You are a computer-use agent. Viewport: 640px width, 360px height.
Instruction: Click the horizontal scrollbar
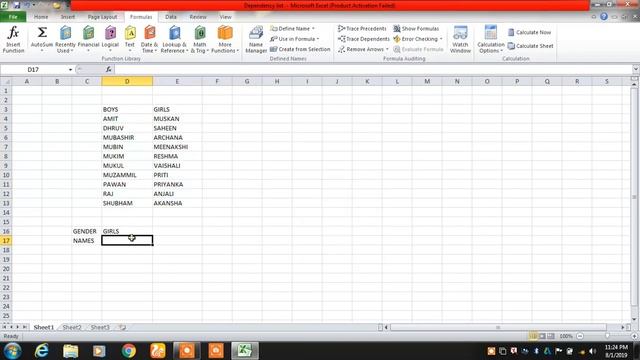coord(498,327)
